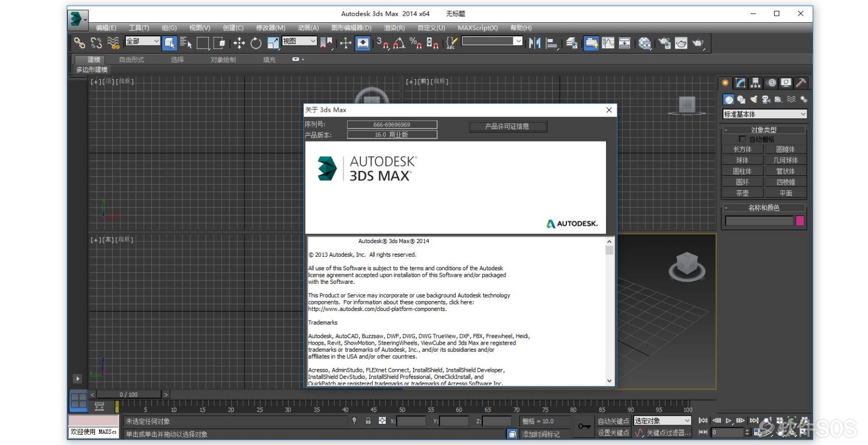Image resolution: width=868 pixels, height=445 pixels.
Task: Click the 0 / 100 time slider
Action: pos(129,395)
